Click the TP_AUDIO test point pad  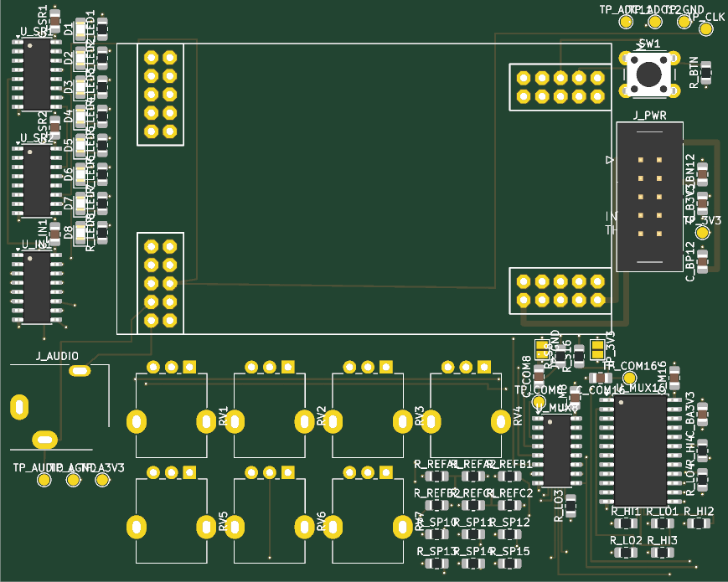tap(44, 480)
